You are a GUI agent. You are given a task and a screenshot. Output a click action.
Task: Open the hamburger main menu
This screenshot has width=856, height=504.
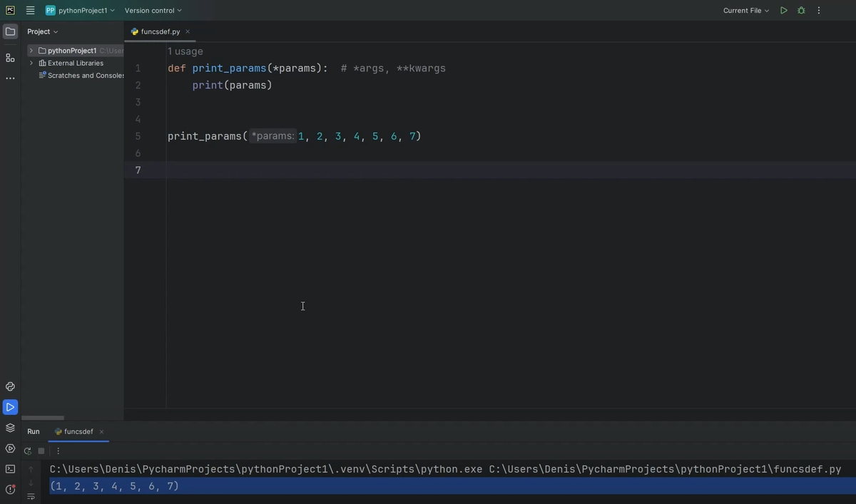point(30,11)
